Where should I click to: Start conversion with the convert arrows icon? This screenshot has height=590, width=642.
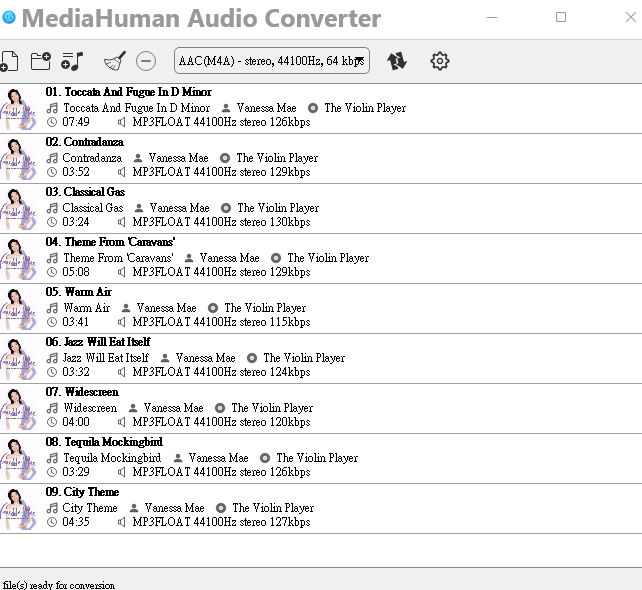[397, 61]
